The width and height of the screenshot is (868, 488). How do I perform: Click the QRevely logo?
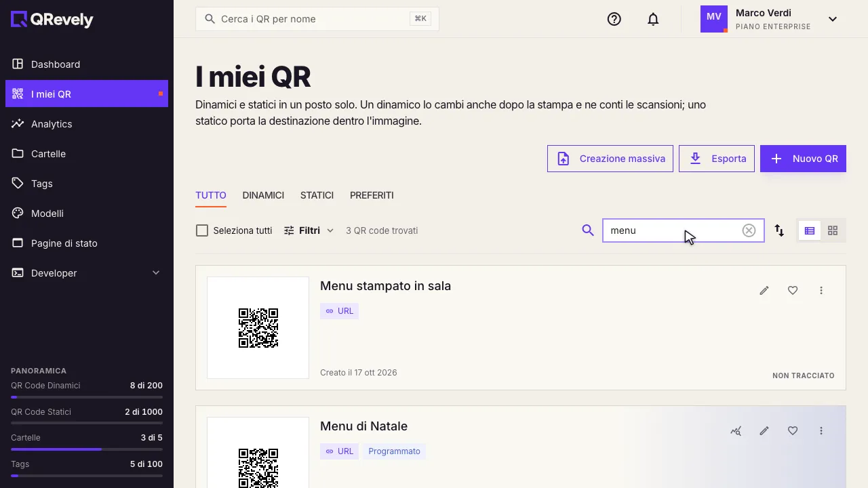click(52, 20)
